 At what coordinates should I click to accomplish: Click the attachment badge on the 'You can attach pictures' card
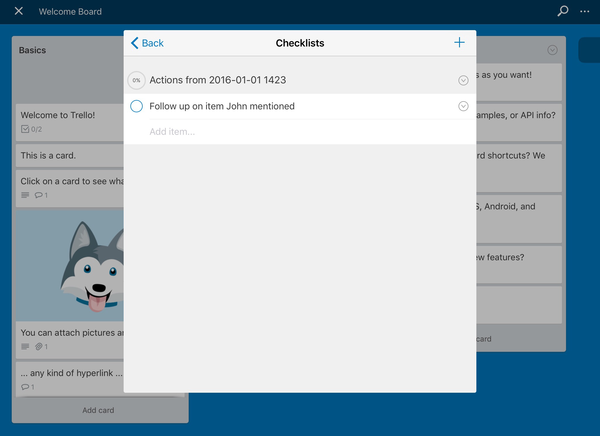(41, 346)
